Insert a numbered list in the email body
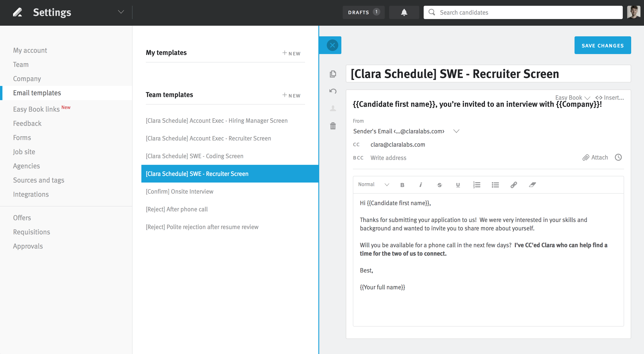This screenshot has height=354, width=644. point(477,185)
